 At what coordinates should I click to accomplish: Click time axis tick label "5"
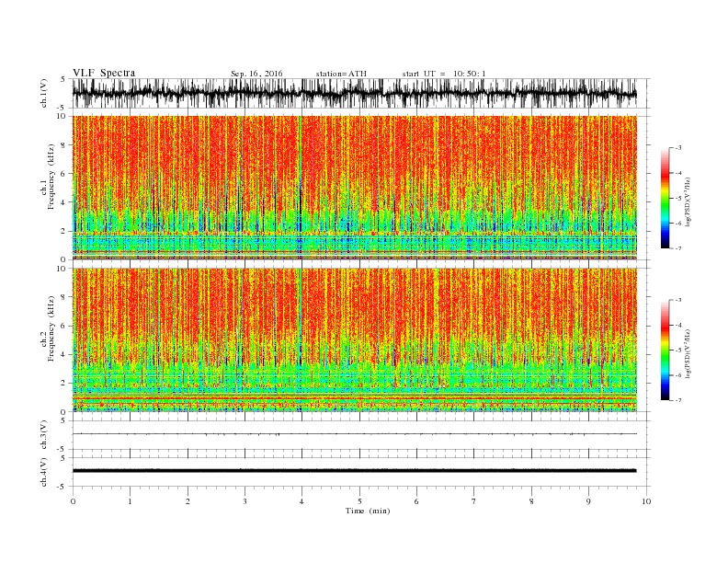coord(359,501)
